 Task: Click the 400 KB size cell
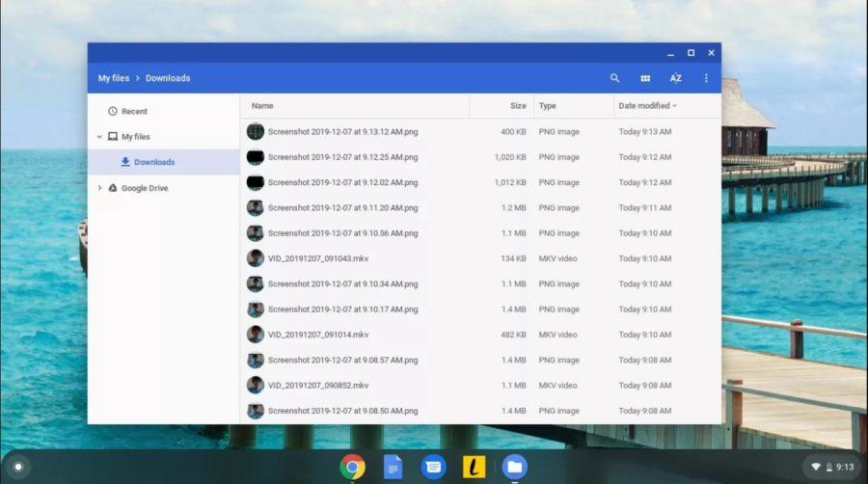pos(513,132)
